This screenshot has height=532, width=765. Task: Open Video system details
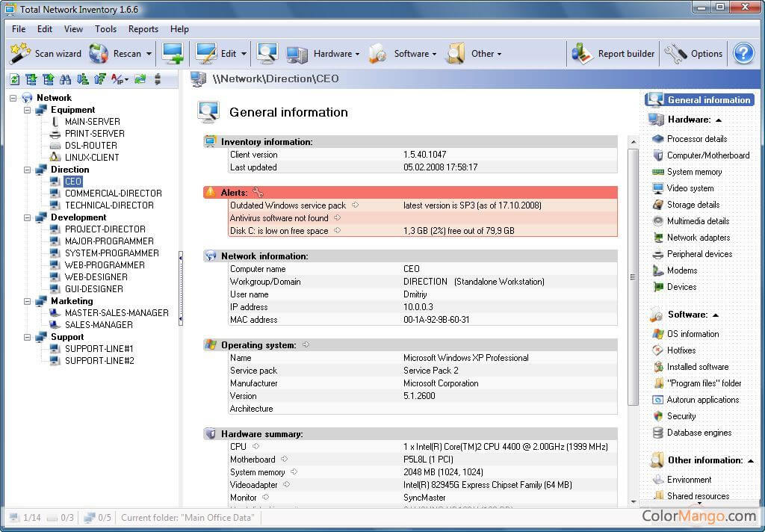tap(690, 188)
